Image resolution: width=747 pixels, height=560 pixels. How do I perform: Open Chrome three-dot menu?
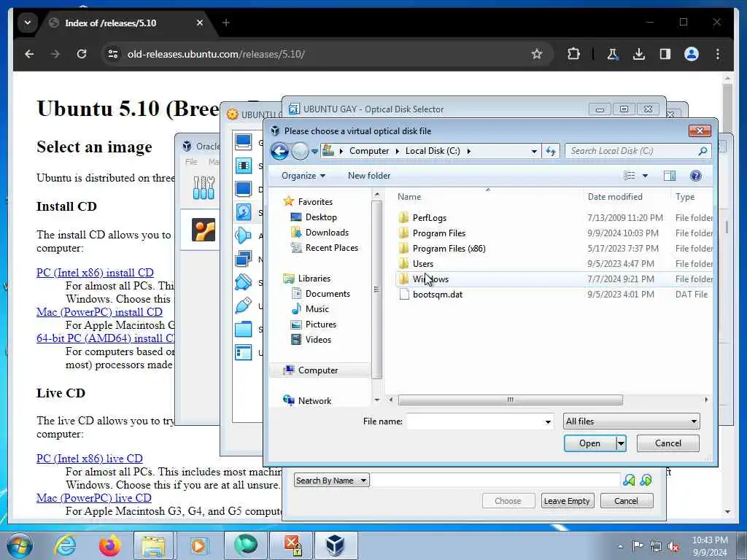(x=718, y=54)
